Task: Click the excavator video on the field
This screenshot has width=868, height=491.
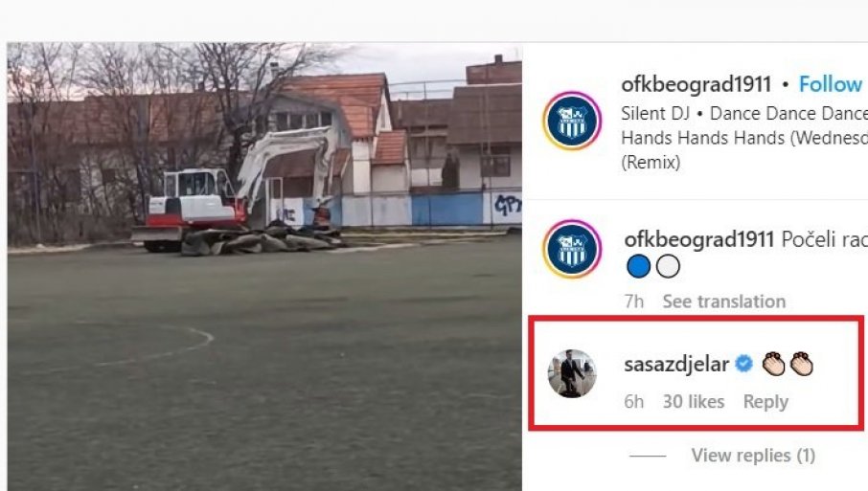Action: tap(264, 266)
